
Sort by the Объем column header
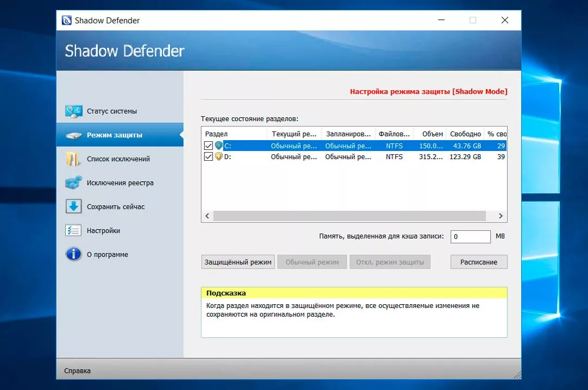(x=430, y=134)
